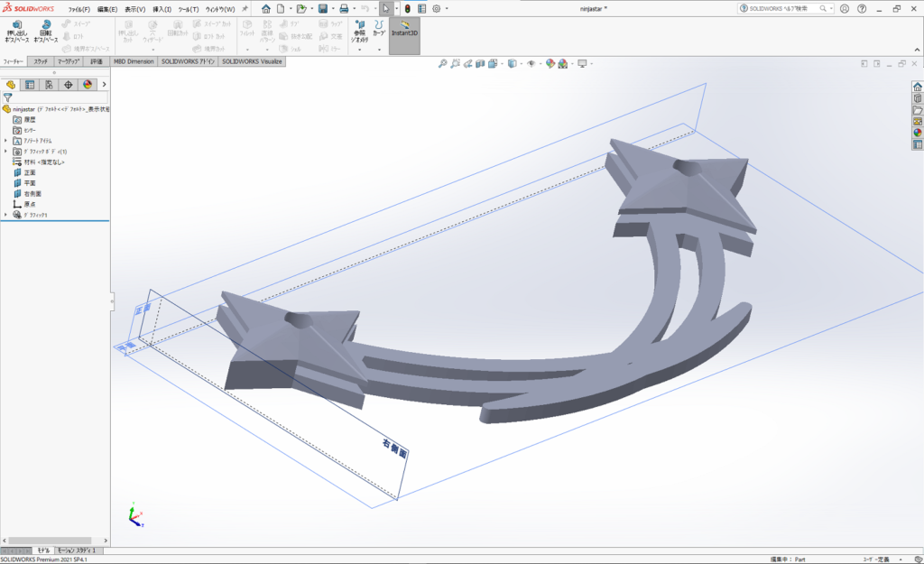Open the View Settings monitor icon
The height and width of the screenshot is (564, 924).
(x=582, y=64)
